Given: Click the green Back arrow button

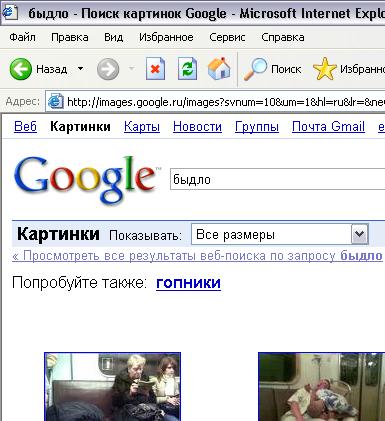Looking at the screenshot, I should [21, 69].
